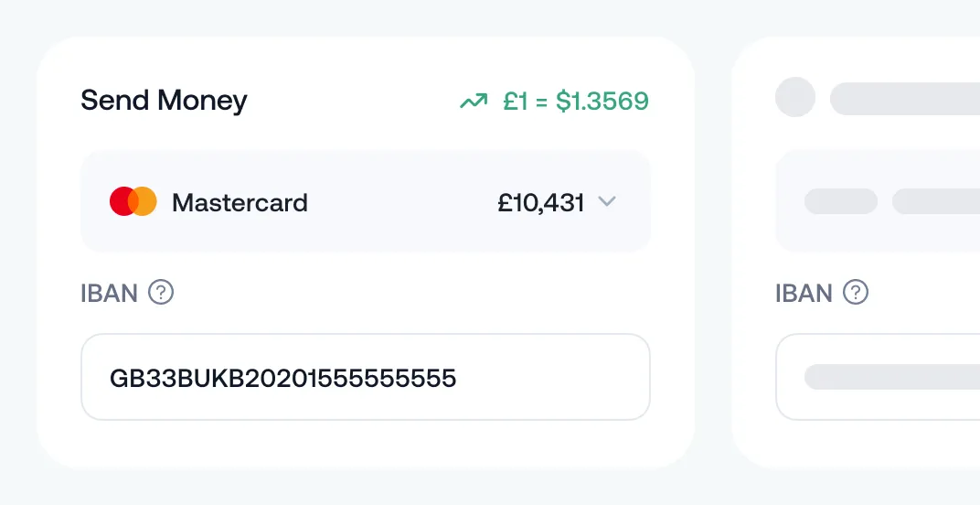The height and width of the screenshot is (505, 980).
Task: Click the skeleton bar inside second card's IBAN field
Action: point(892,377)
